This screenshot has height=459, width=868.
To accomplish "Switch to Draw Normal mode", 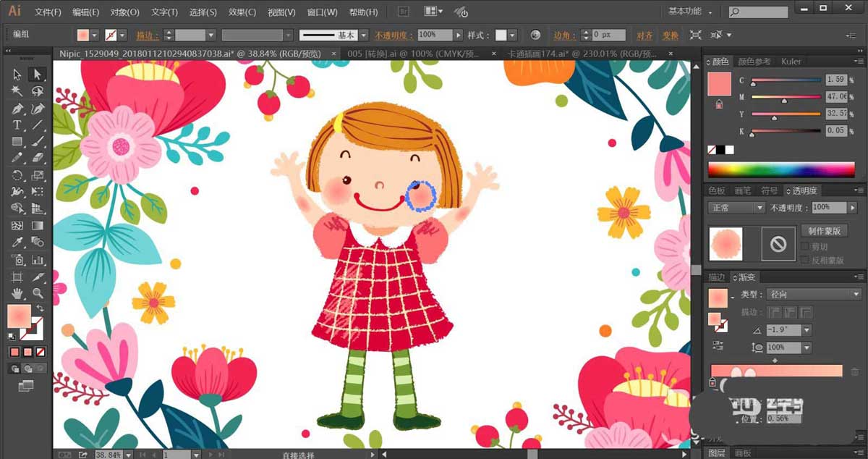I will [14, 369].
